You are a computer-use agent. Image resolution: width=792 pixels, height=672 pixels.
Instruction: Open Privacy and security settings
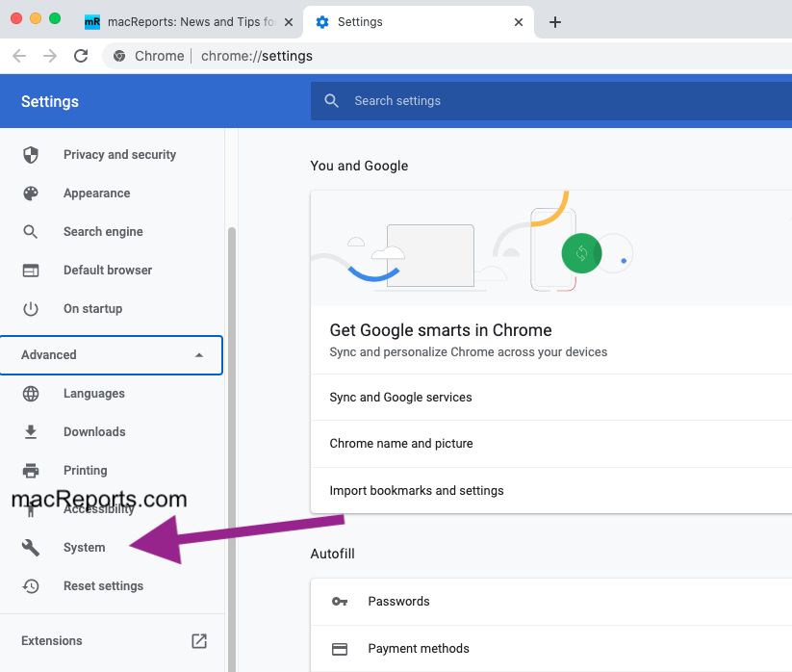click(113, 155)
